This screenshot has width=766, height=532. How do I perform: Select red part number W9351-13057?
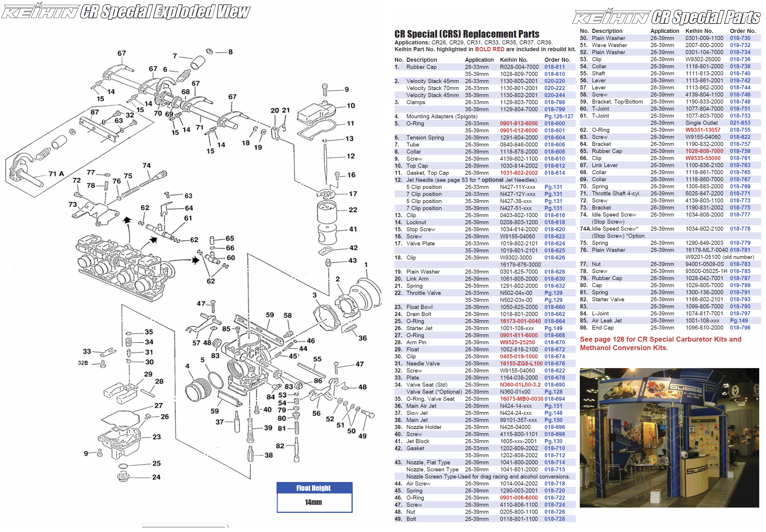[703, 130]
